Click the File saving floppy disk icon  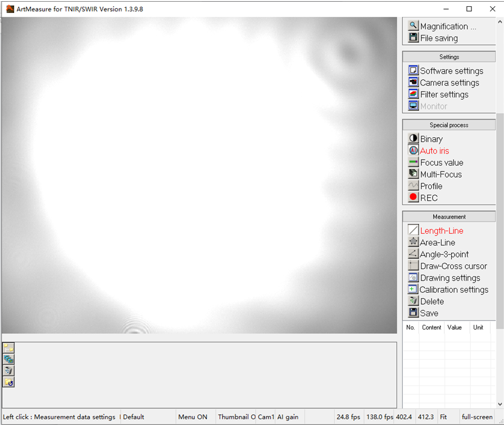(x=414, y=38)
